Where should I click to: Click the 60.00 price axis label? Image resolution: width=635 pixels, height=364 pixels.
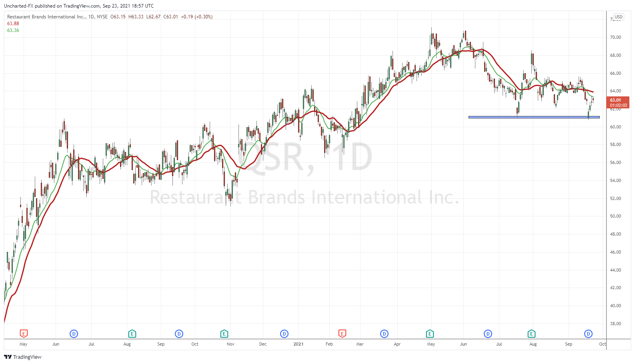[x=615, y=127]
